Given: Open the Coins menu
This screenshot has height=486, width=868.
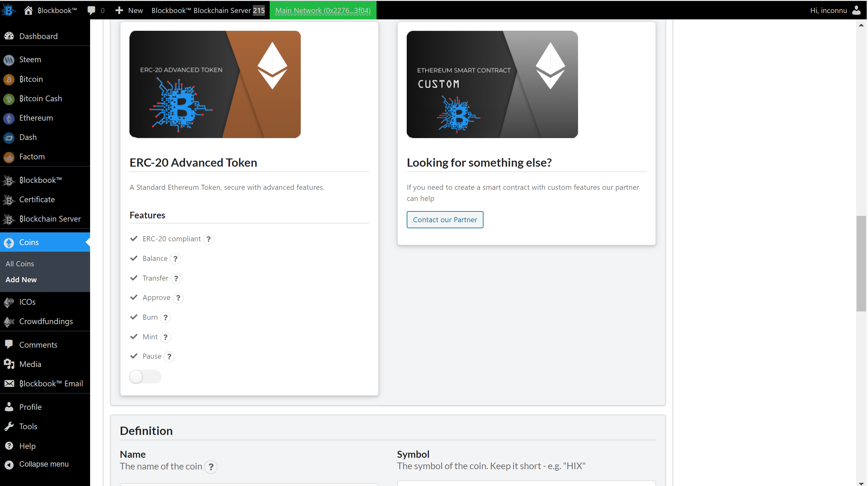Looking at the screenshot, I should point(45,242).
